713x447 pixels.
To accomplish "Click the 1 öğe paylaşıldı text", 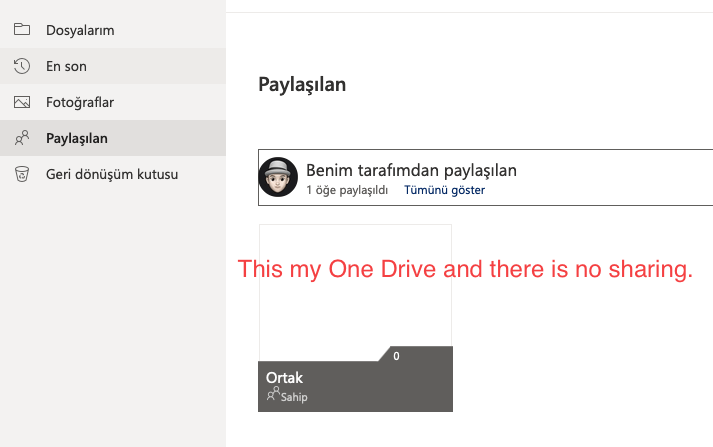I will 347,190.
